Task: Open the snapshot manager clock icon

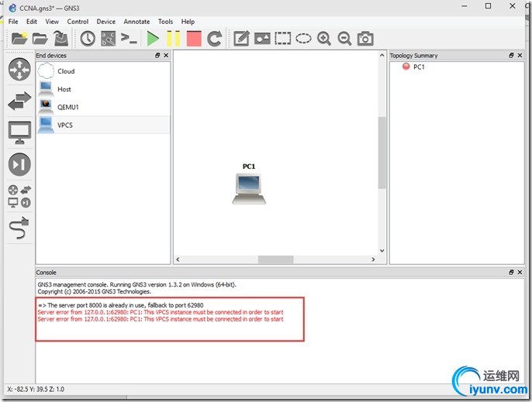Action: click(x=88, y=38)
